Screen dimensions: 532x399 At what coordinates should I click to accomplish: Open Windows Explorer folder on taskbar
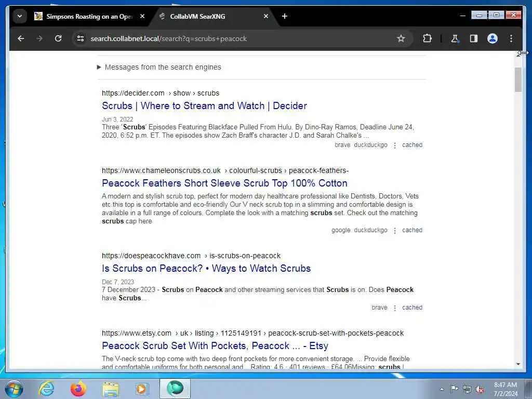coord(111,389)
